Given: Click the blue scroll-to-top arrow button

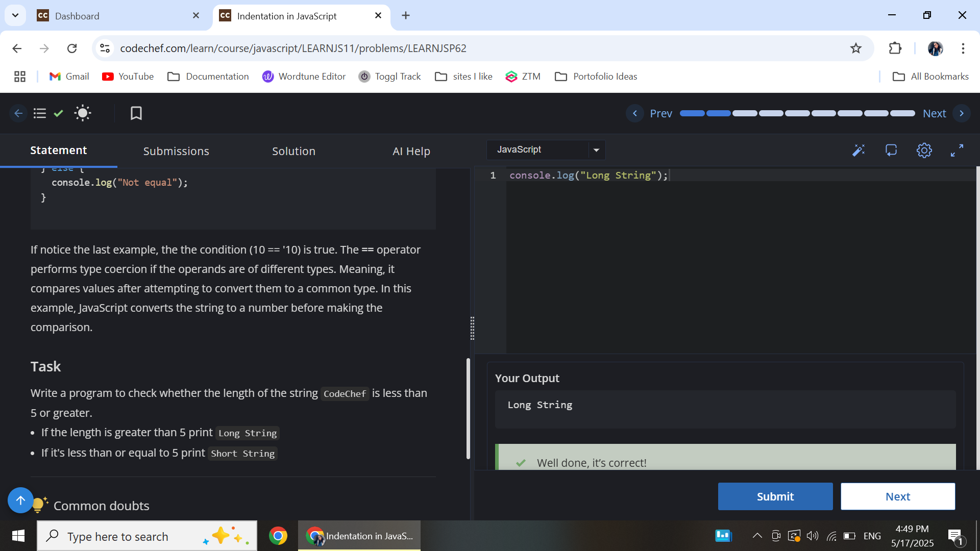Looking at the screenshot, I should 20,500.
